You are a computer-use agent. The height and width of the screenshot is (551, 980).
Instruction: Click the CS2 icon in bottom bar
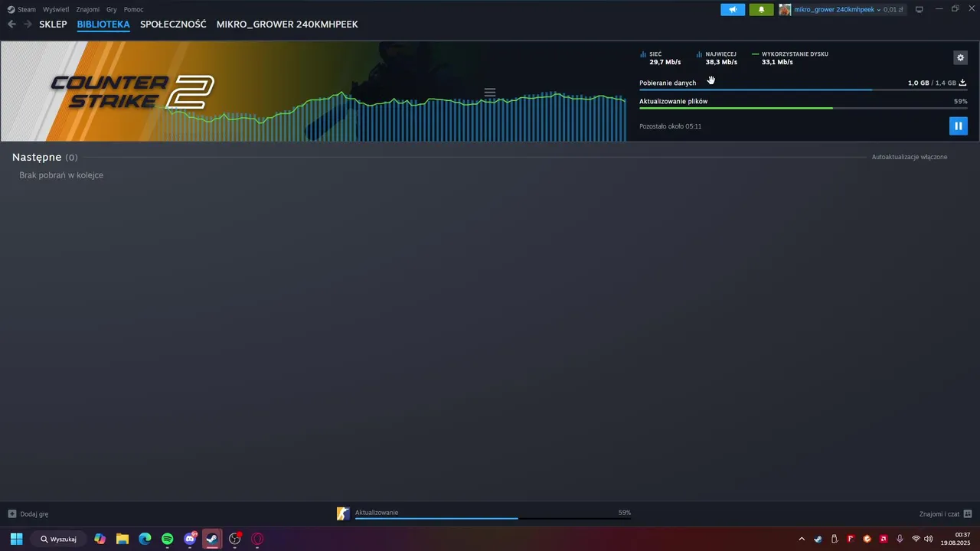[343, 514]
